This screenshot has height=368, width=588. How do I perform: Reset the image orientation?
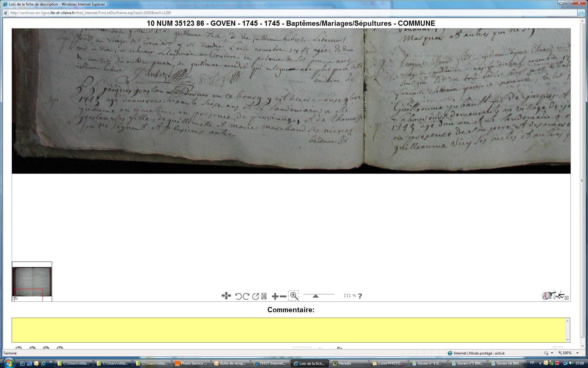click(x=255, y=296)
